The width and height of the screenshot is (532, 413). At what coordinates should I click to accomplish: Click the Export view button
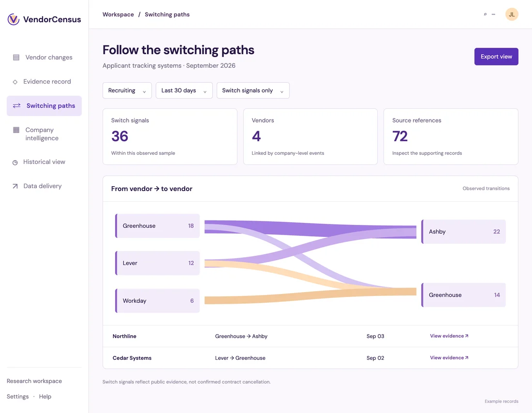496,57
